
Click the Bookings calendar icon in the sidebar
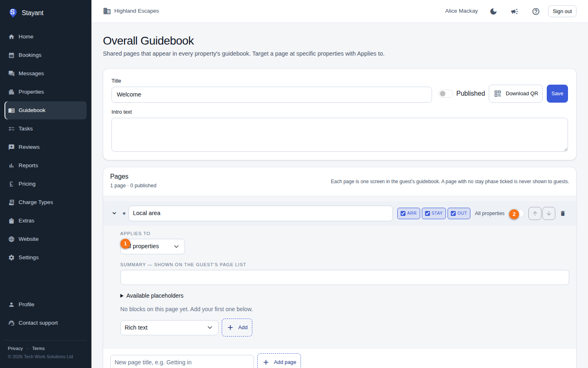tap(11, 55)
